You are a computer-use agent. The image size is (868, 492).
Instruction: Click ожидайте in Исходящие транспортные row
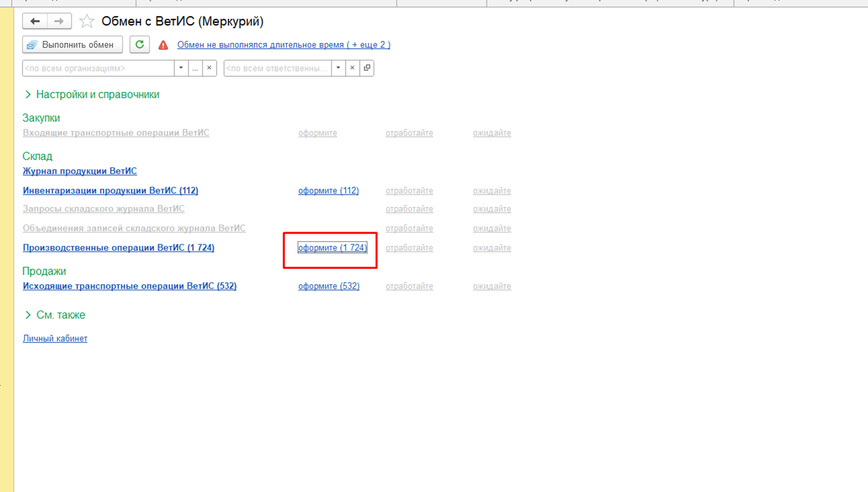(x=492, y=286)
